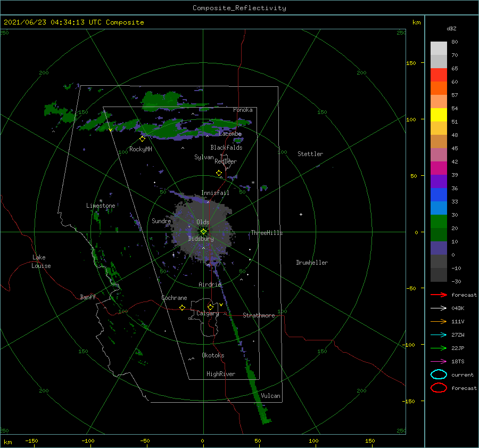Pick the blue 33-36 dBZ color swatch
479x448 pixels.
coord(439,195)
